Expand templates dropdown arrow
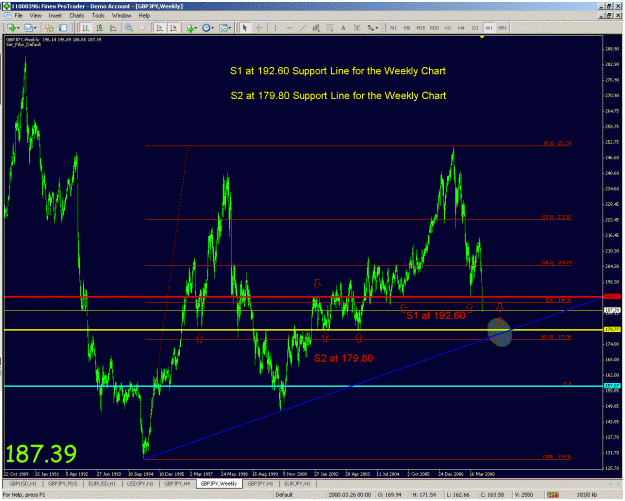The image size is (625, 501). (230, 28)
